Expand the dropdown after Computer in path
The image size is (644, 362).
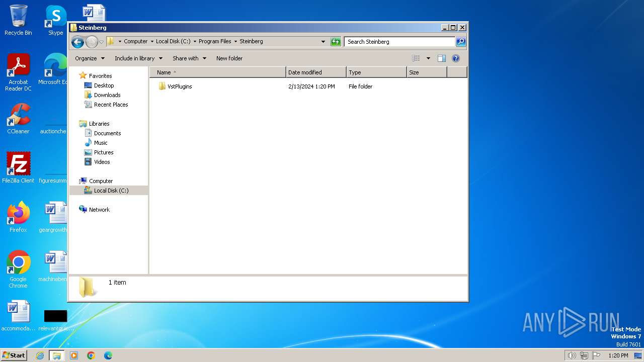152,41
